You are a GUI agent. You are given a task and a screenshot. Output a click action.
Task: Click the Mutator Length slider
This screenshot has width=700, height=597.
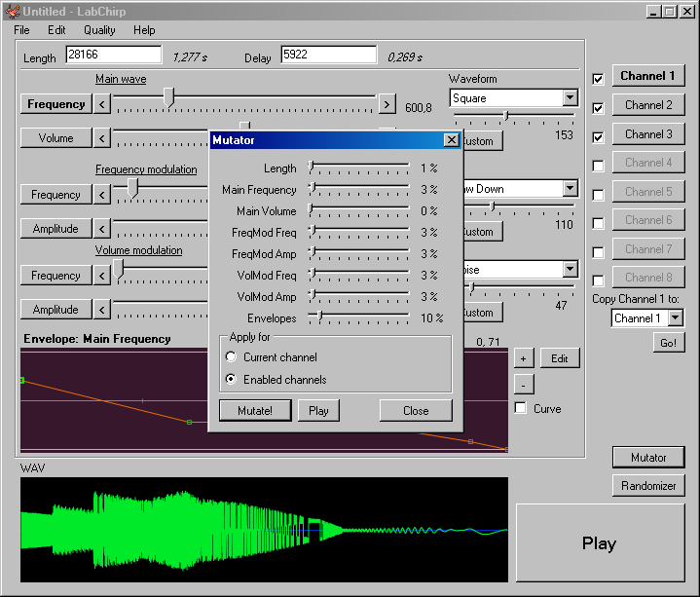click(x=358, y=168)
